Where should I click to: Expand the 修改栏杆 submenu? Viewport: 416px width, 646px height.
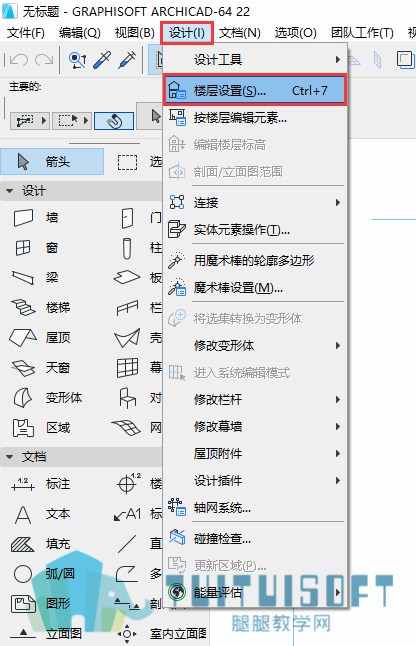pyautogui.click(x=255, y=399)
